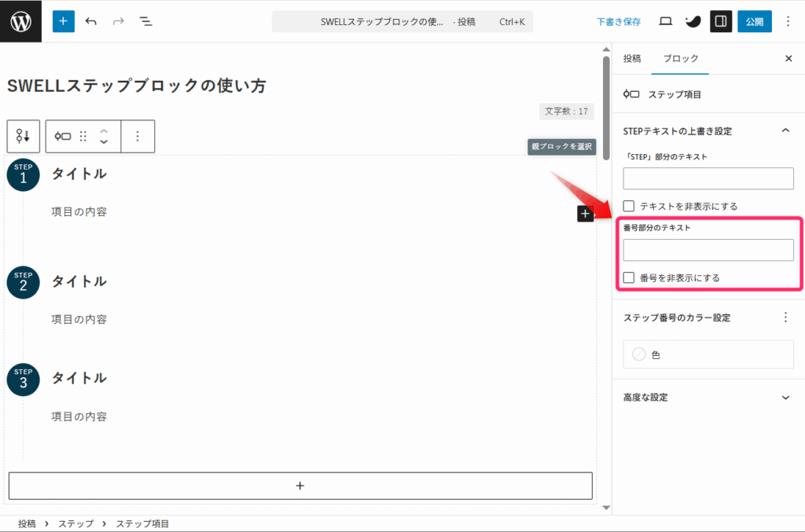
Task: Collapse the STEPテキストの上書き設定 panel
Action: click(785, 130)
